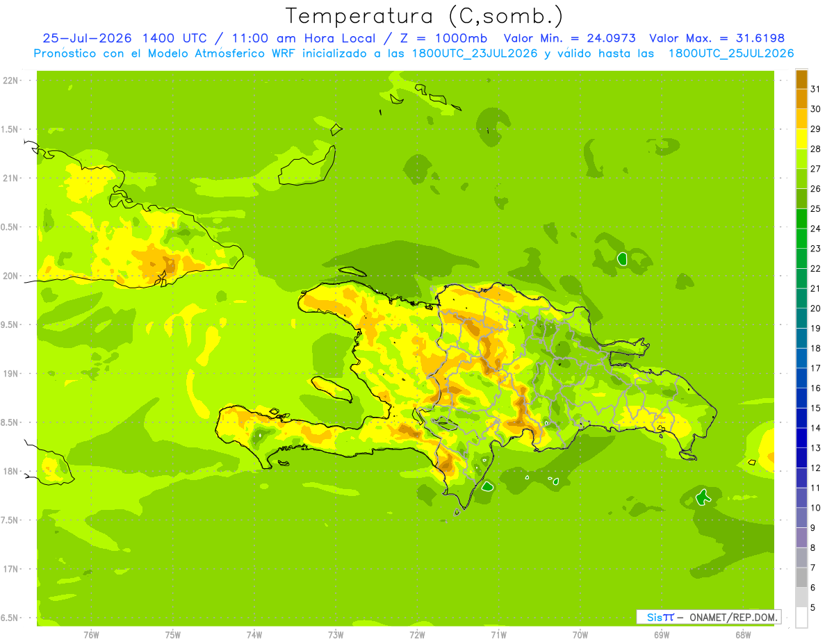Viewport: 834px width, 644px height.
Task: Click the "21N" latitude axis label
Action: [x=12, y=179]
